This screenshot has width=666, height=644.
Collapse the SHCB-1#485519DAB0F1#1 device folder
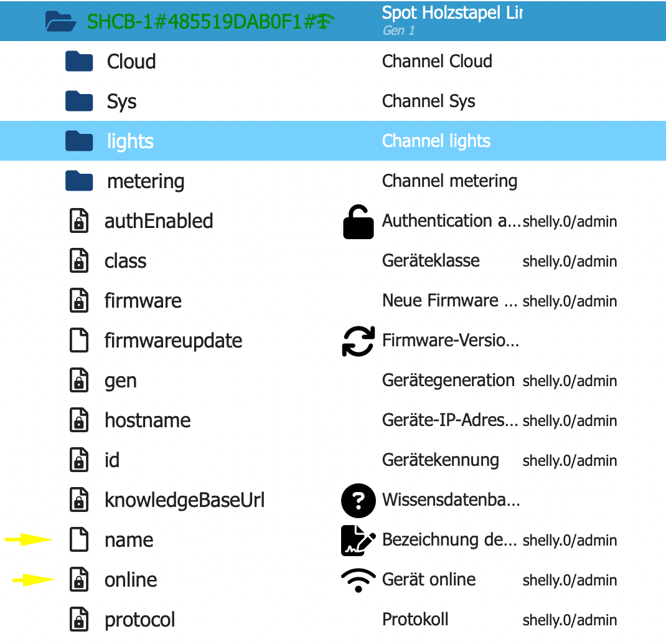pyautogui.click(x=60, y=22)
